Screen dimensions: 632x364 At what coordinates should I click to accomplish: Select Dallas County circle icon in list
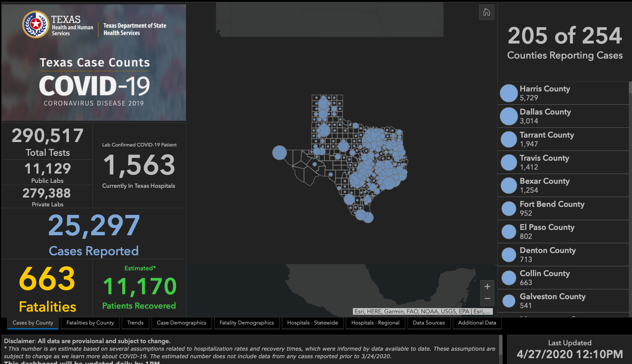coord(509,116)
